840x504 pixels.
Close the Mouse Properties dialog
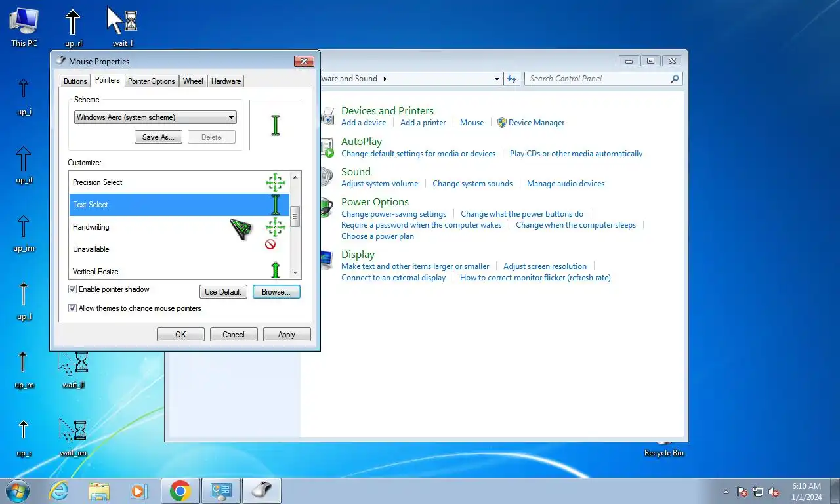304,61
